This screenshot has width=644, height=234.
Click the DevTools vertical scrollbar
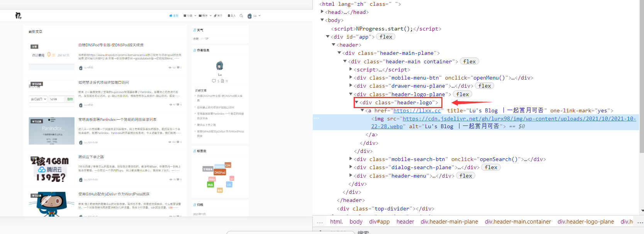tap(642, 77)
